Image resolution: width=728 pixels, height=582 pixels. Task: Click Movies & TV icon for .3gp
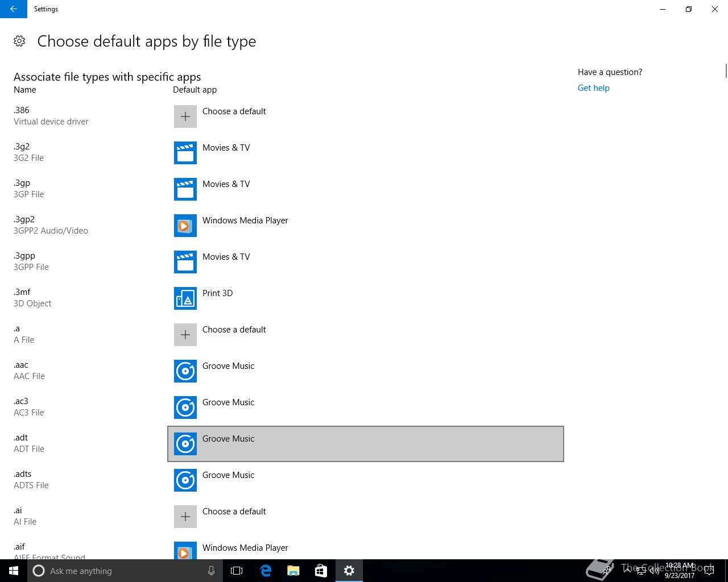coord(185,189)
